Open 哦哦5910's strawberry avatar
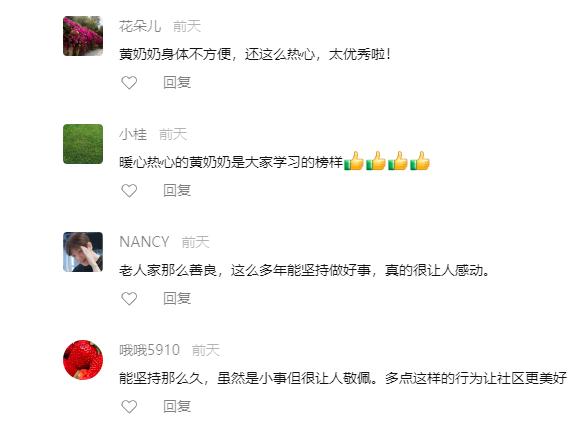Viewport: 585px width, 424px height. (x=83, y=360)
